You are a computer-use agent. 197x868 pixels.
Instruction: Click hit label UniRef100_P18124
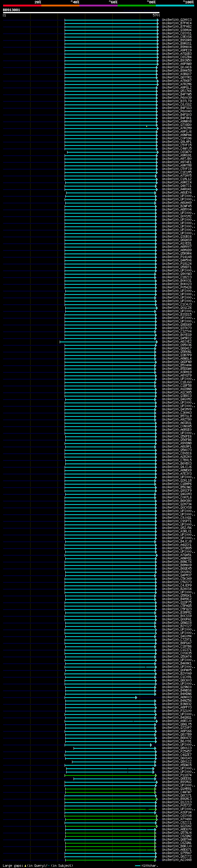177,264
